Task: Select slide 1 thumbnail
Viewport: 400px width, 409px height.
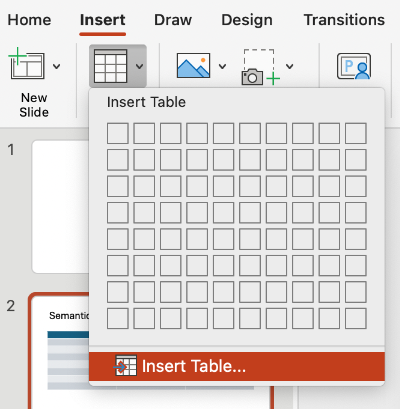Action: tap(60, 207)
